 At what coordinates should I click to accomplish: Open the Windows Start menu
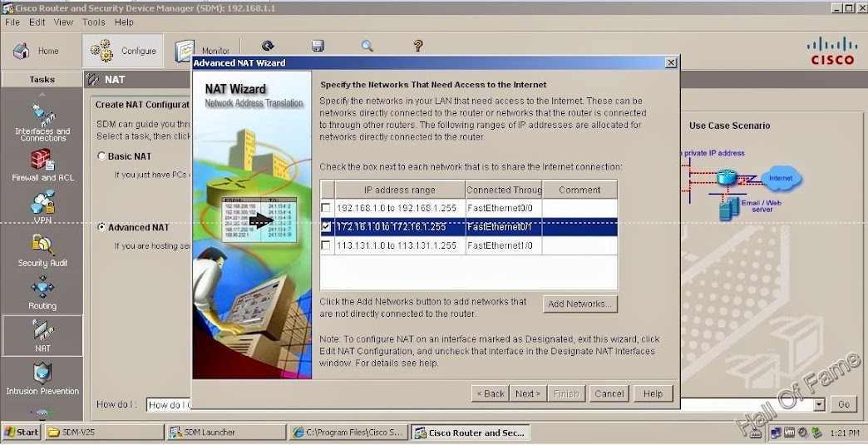[21, 433]
